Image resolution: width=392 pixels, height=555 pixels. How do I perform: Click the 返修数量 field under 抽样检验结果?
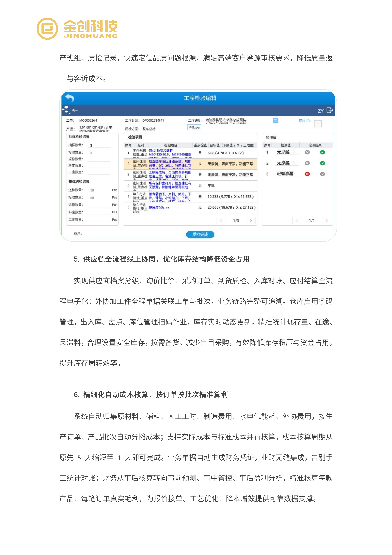pos(99,159)
